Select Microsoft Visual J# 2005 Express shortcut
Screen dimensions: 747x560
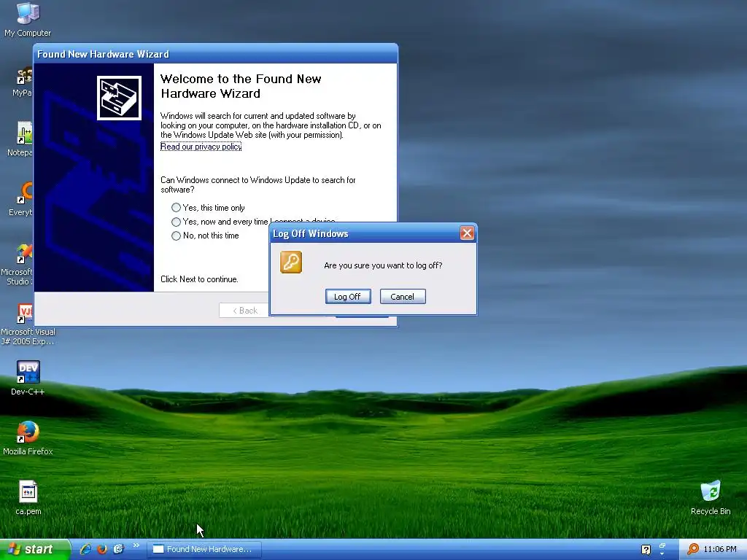tap(28, 324)
